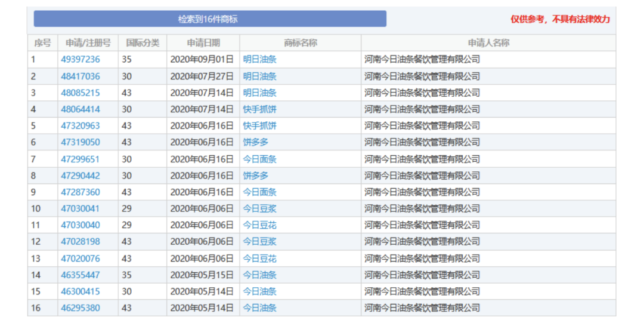Screen dimensions: 644x329
Task: Click 今日豆花 trademark in row 13
Action: (x=260, y=259)
